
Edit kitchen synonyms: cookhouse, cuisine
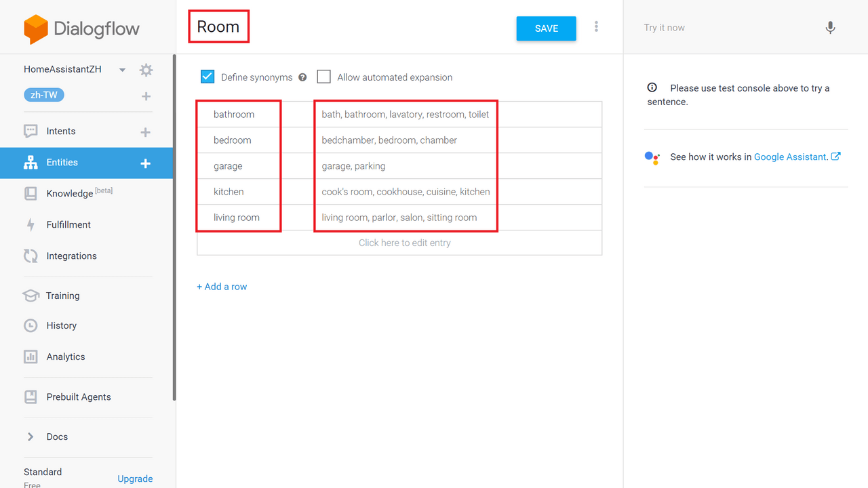[x=406, y=192]
